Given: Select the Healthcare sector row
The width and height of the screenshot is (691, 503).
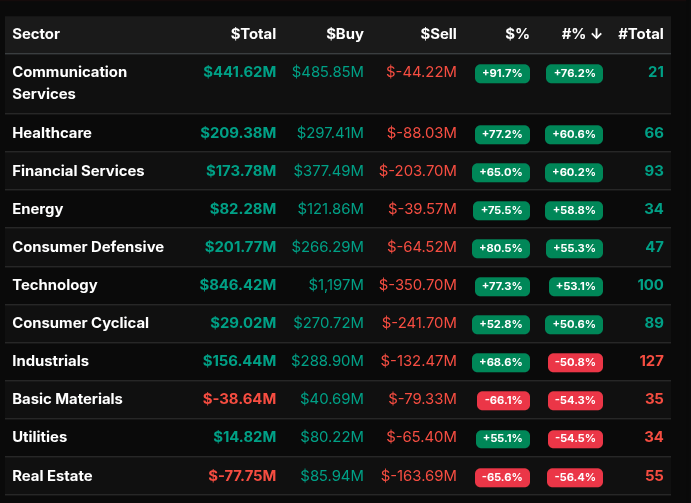Looking at the screenshot, I should pyautogui.click(x=52, y=133).
